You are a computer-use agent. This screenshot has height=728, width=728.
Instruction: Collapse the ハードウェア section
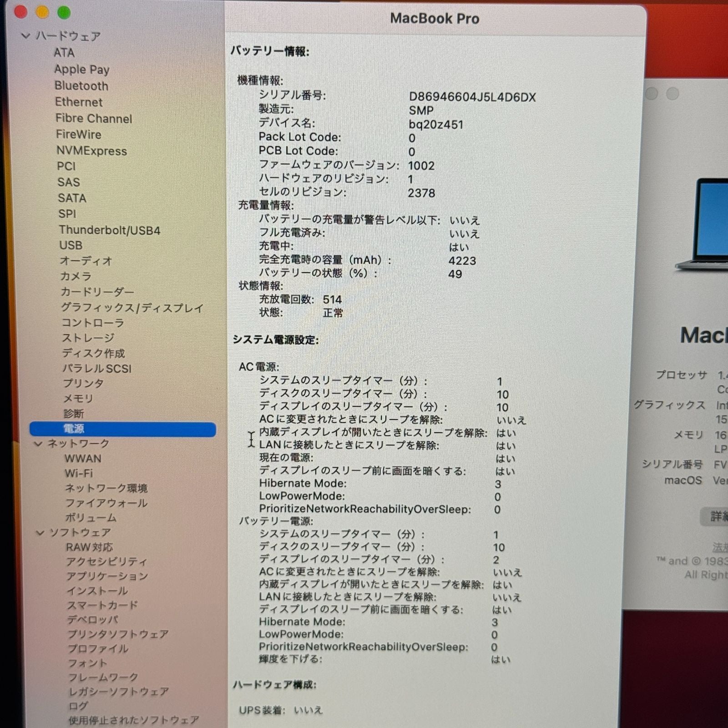(x=25, y=36)
